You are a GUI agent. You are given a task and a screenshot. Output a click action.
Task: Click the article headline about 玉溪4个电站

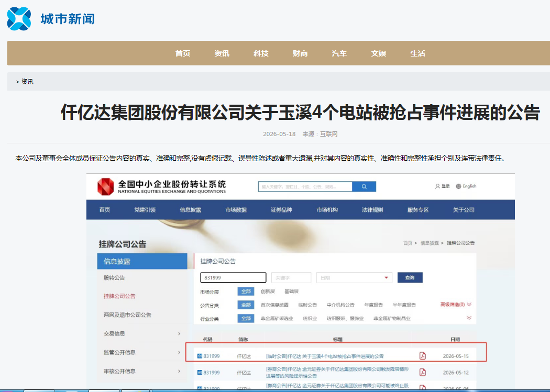(300, 113)
